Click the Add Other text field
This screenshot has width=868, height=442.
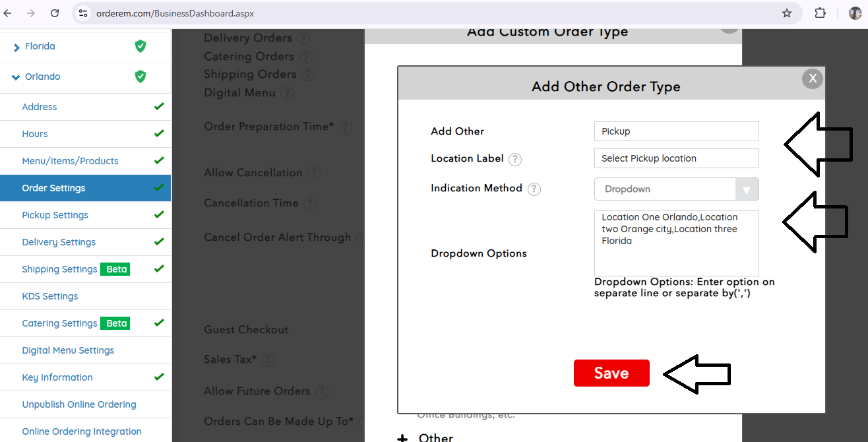676,131
